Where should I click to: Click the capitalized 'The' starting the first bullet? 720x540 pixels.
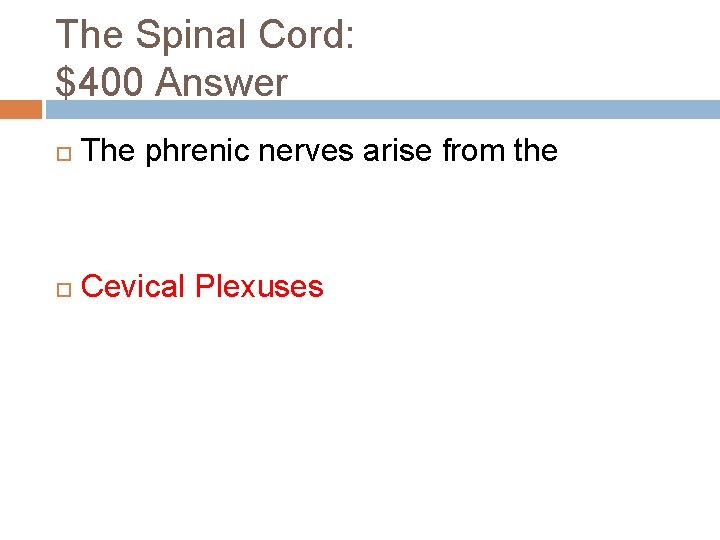109,151
